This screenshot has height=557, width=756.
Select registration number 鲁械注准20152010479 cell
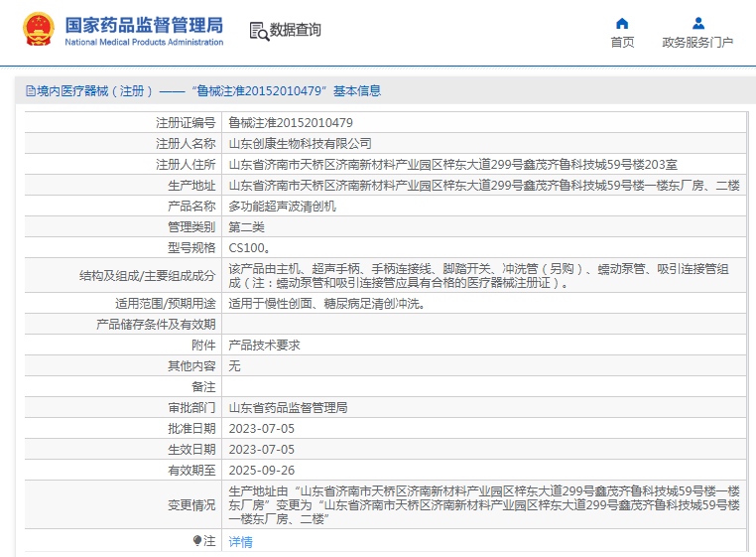(x=291, y=122)
